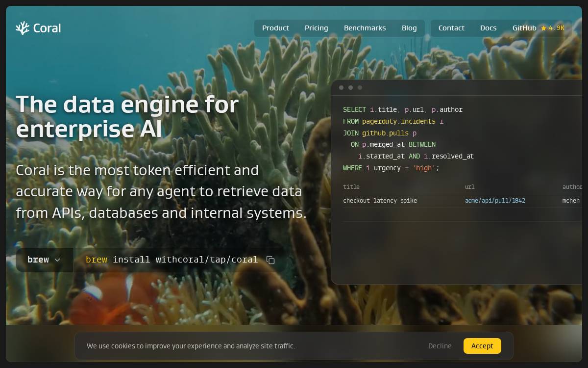Decline the cookies
The width and height of the screenshot is (588, 368).
point(440,346)
